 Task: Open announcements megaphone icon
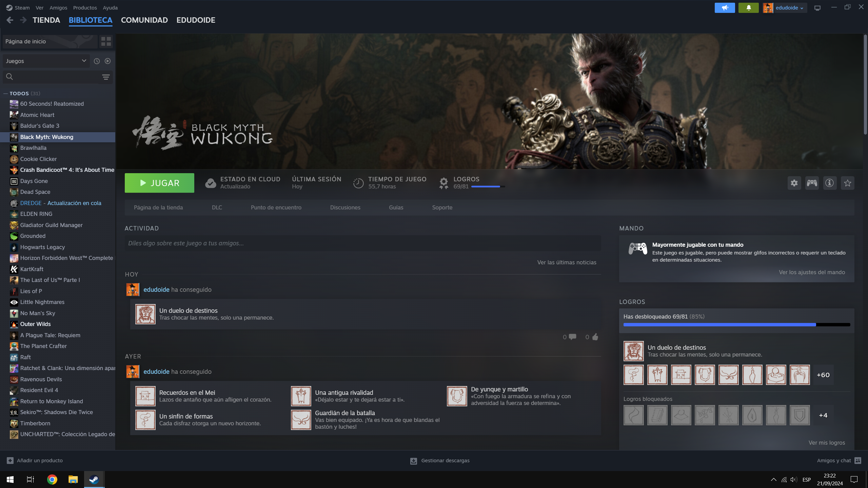pos(725,7)
